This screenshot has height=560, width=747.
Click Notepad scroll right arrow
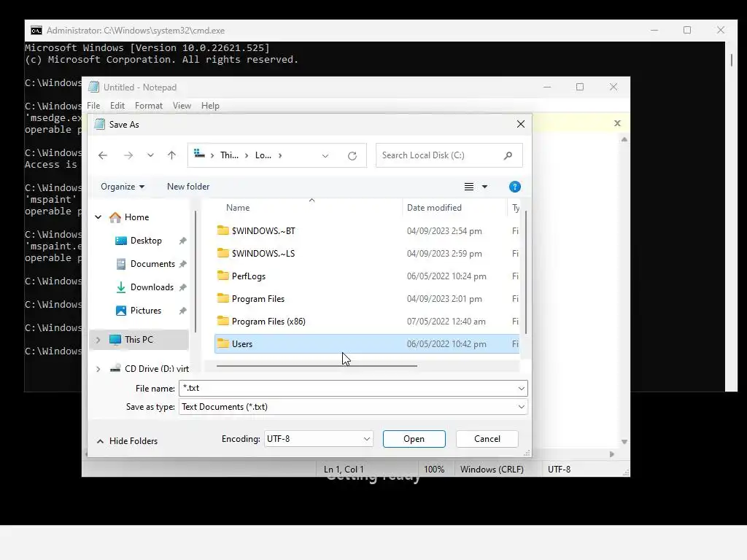point(612,454)
